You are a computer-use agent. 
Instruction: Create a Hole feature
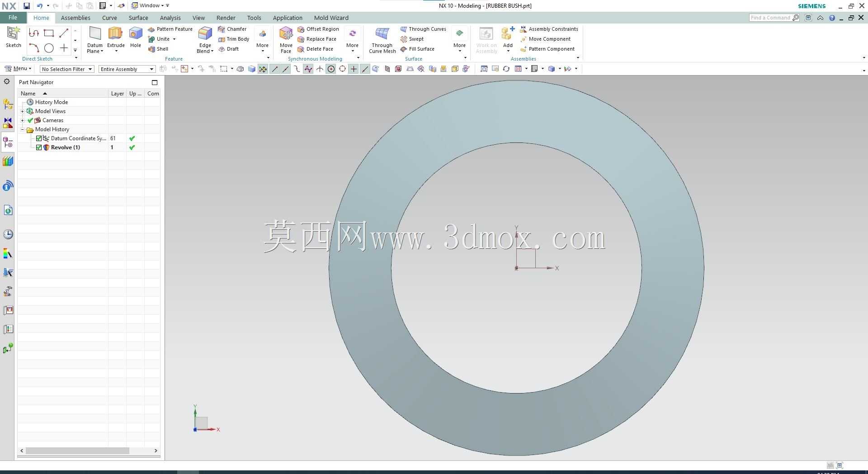(136, 37)
